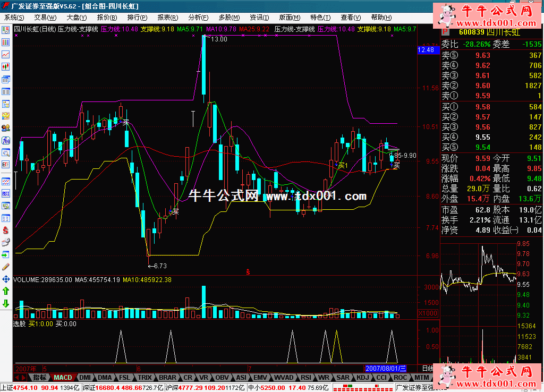
Task: Click the 上证 4754.10 index in status bar
Action: pyautogui.click(x=41, y=388)
